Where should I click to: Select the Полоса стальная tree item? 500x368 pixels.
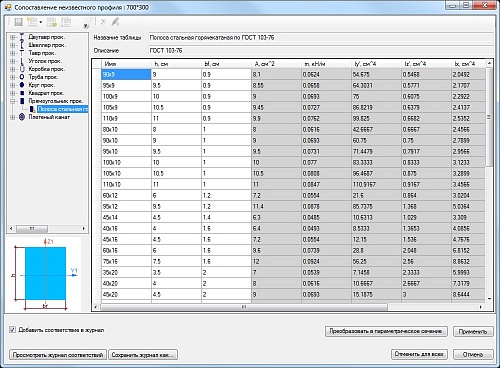[62, 109]
